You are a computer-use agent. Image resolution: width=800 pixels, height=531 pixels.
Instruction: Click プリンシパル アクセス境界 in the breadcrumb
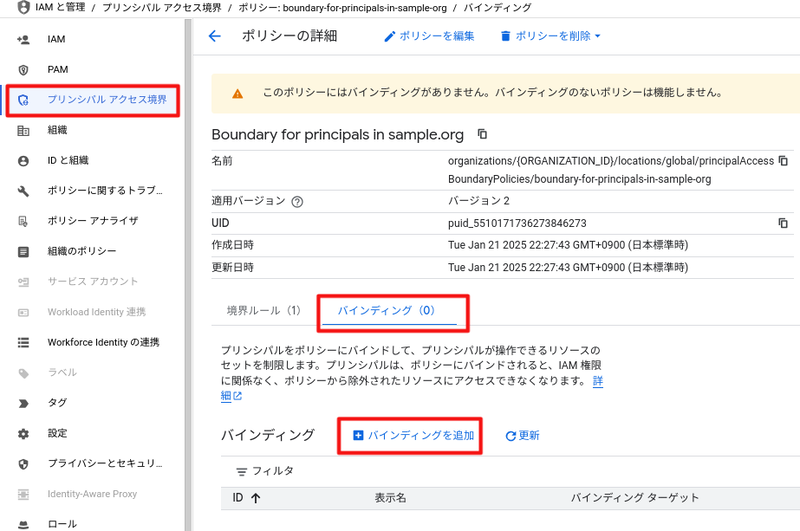tap(162, 8)
